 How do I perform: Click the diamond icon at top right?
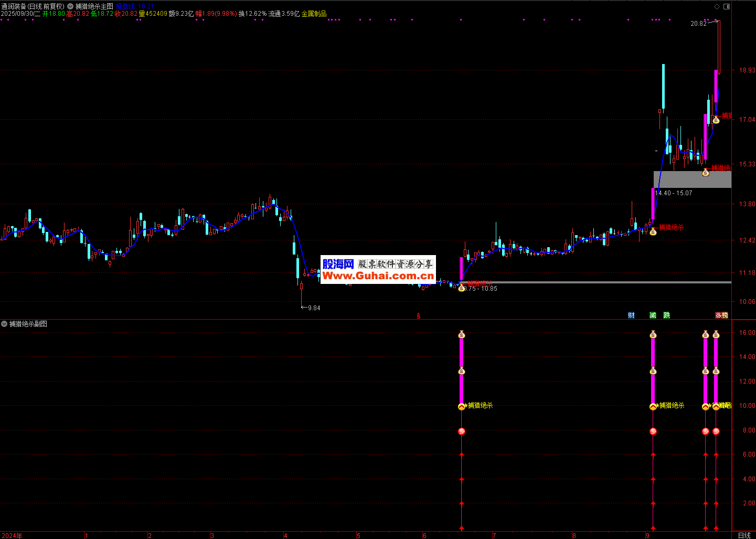coord(717,6)
